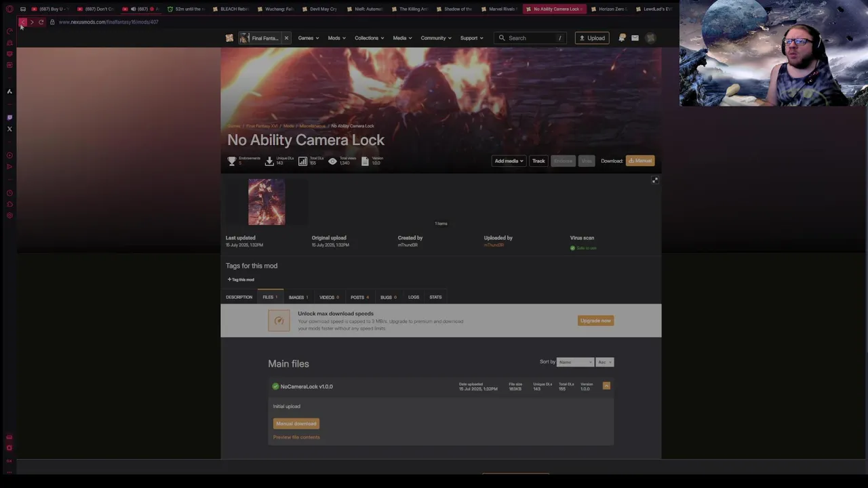Click the speed gauge icon in premium banner

coord(279,321)
